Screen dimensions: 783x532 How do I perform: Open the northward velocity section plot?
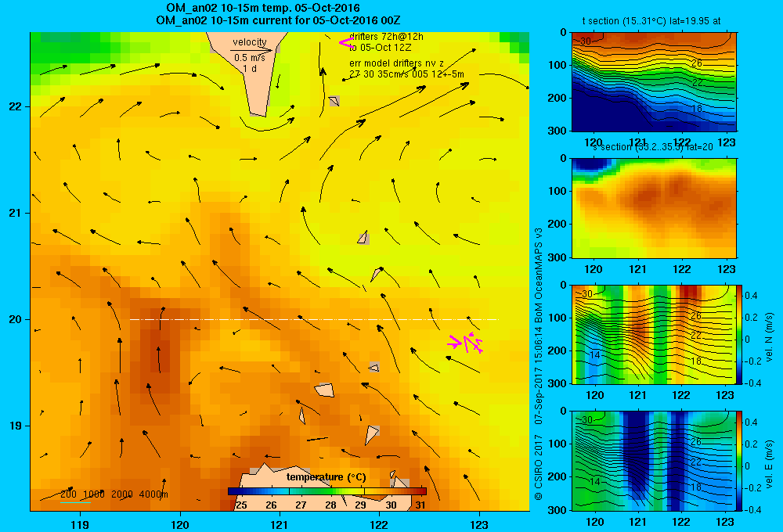(654, 334)
